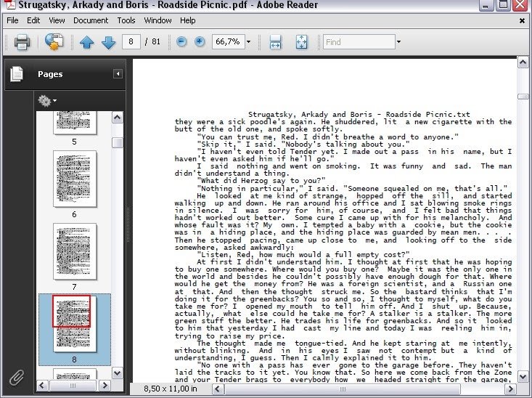The width and height of the screenshot is (532, 398).
Task: Open Pages panel gear options menu
Action: (47, 100)
